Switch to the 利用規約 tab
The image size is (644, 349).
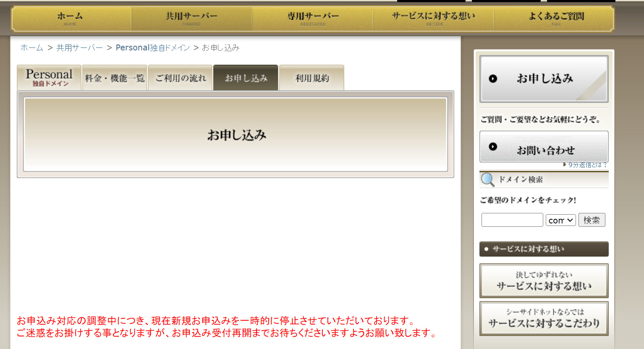point(312,78)
